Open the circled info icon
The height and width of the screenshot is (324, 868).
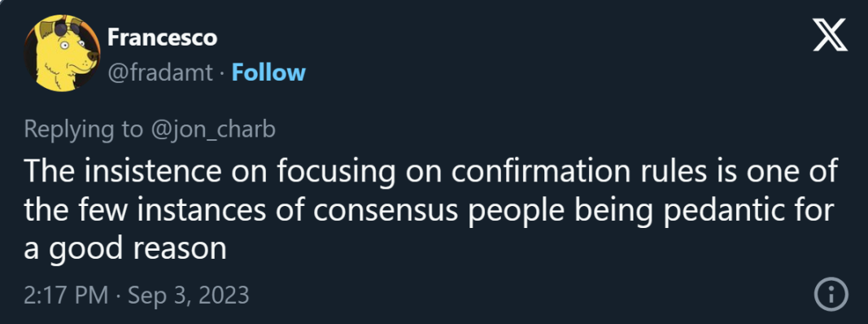coord(831,295)
